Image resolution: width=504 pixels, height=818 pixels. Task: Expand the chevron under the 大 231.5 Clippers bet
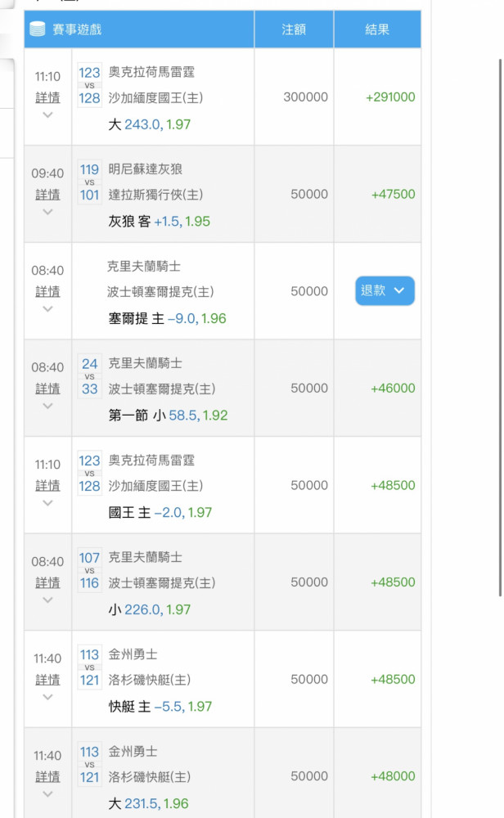point(47,794)
